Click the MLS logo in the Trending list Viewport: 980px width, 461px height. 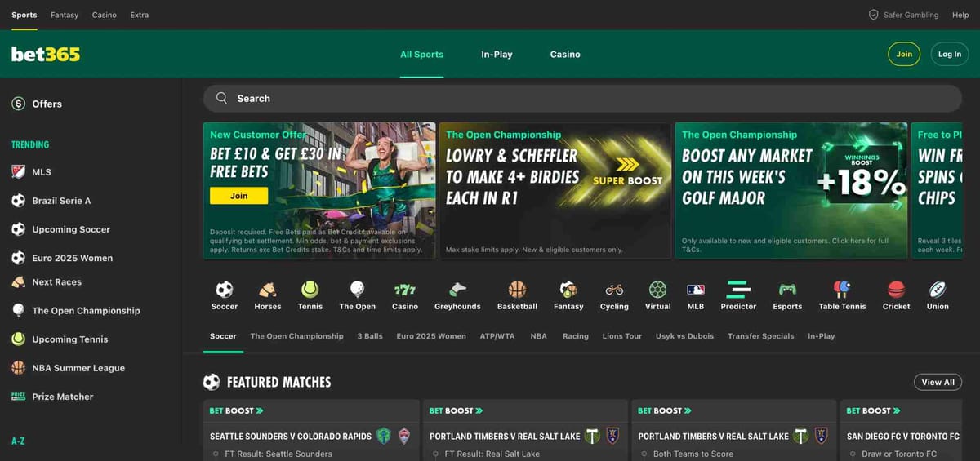18,172
